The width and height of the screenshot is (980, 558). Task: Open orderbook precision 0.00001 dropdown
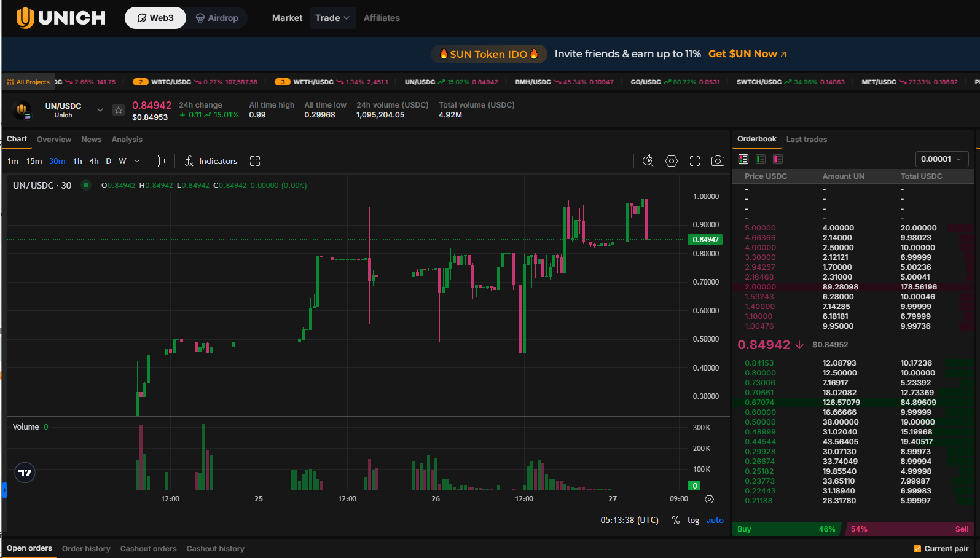pyautogui.click(x=942, y=159)
